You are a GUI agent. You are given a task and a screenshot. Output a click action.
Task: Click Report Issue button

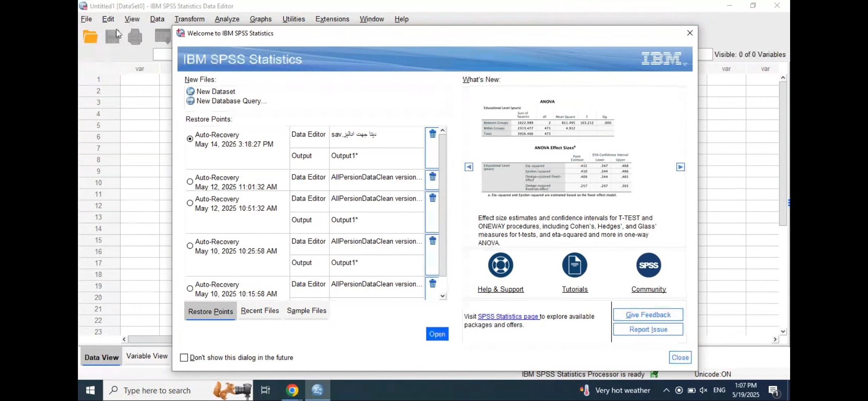648,329
